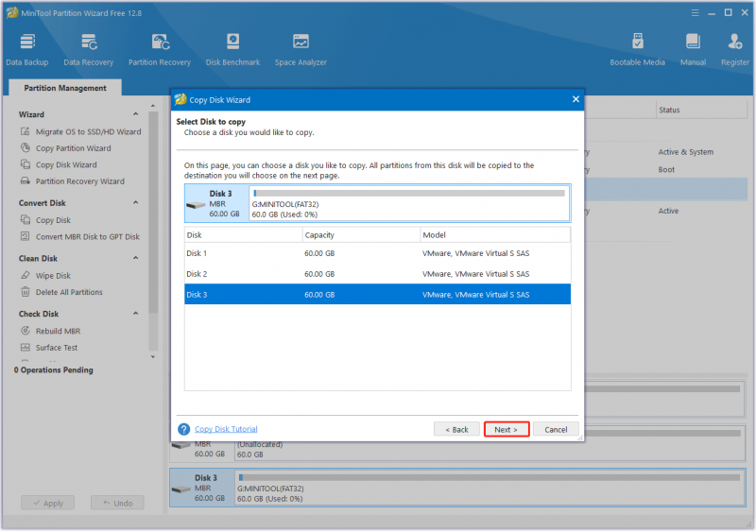
Task: Select Disk 1 row in list
Action: click(377, 253)
